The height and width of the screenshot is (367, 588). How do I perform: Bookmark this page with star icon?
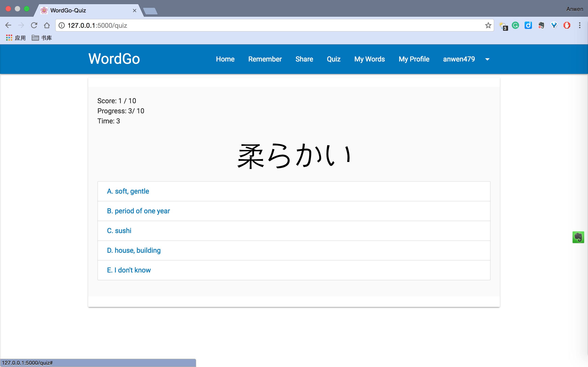(x=488, y=25)
